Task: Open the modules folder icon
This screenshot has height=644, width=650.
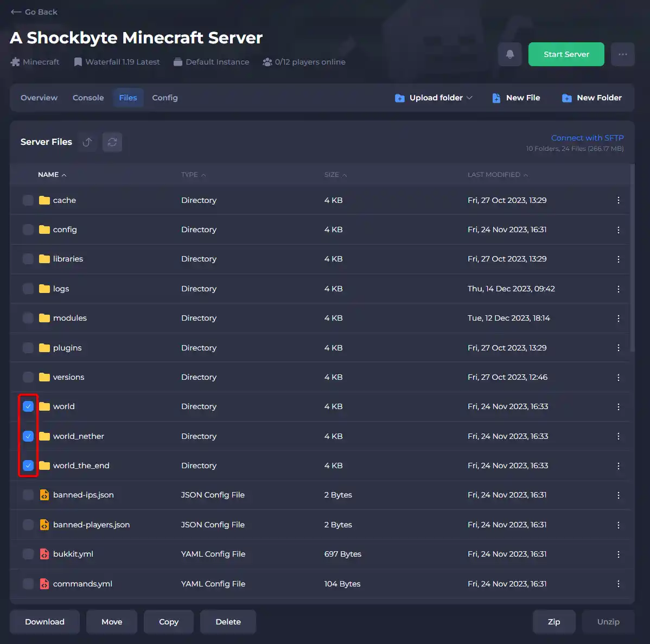Action: (44, 318)
